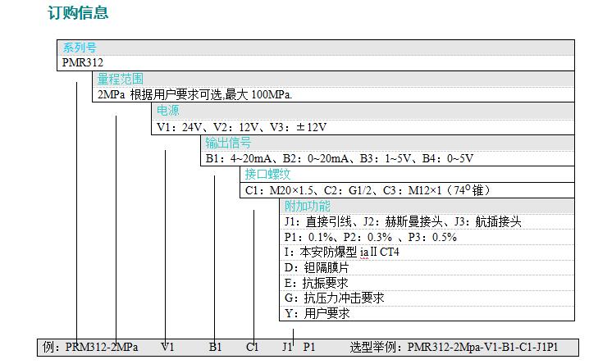The height and width of the screenshot is (364, 589).
Task: Click the B1: 4~20mA output options line
Action: click(339, 158)
